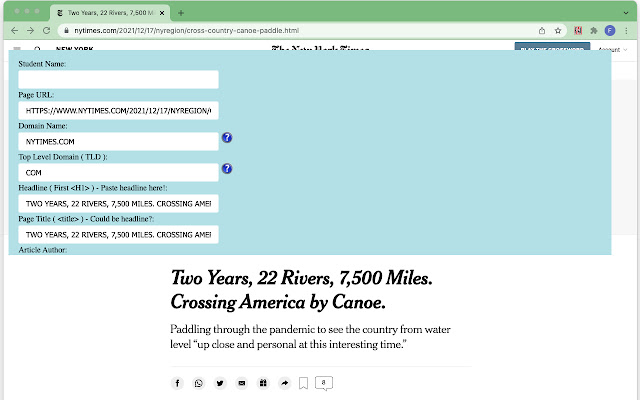Screen dimensions: 640x400
Task: Select the Two Years, 22 Rivers browser tab
Action: click(x=110, y=13)
